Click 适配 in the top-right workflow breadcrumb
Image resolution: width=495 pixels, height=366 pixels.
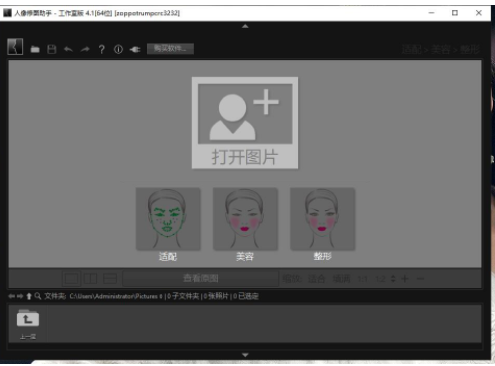click(412, 50)
